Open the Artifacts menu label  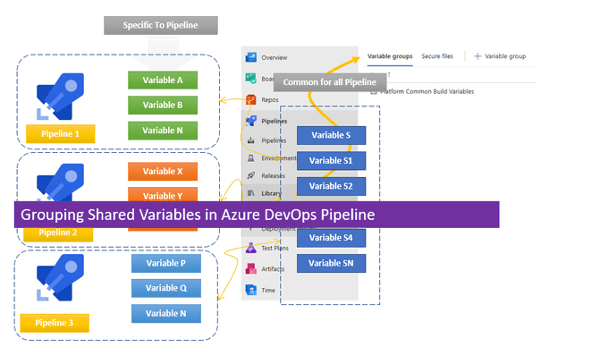(273, 269)
